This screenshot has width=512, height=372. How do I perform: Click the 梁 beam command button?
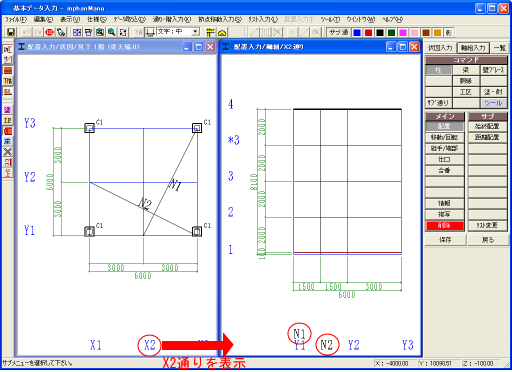(x=466, y=70)
